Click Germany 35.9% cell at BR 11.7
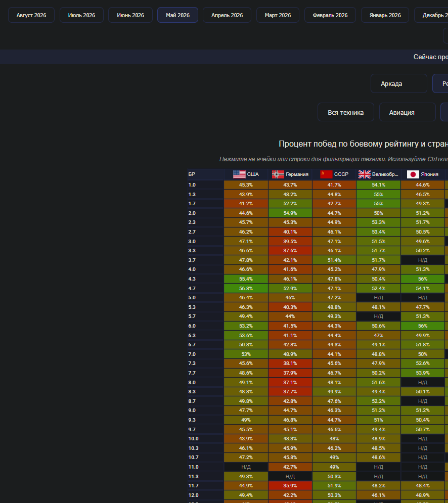Screen dimensions: 448x503 290,486
